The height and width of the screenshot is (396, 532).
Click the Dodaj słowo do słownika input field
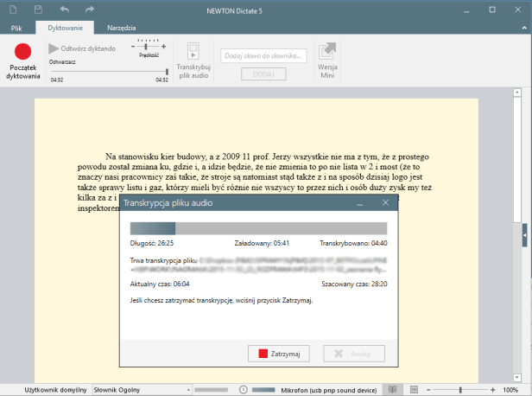(263, 56)
